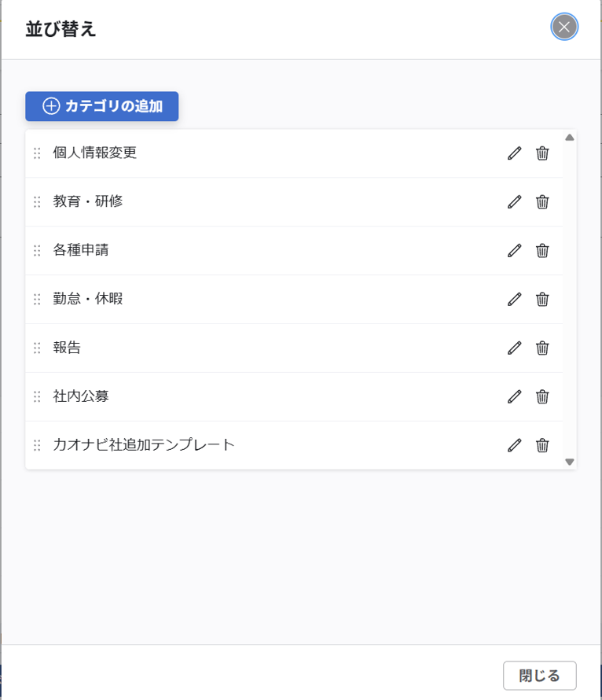Edit カオナビ社追加テンプレート category name

coord(514,445)
